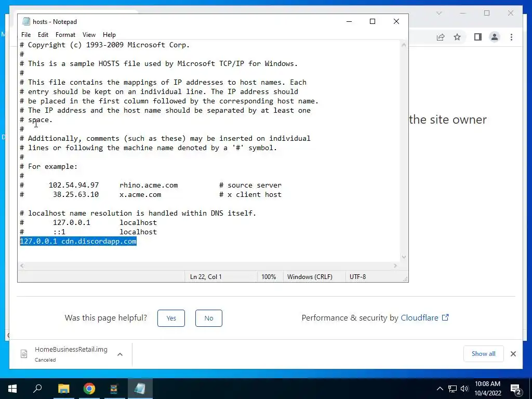532x399 pixels.
Task: Bookmark the page with the star icon
Action: click(457, 37)
